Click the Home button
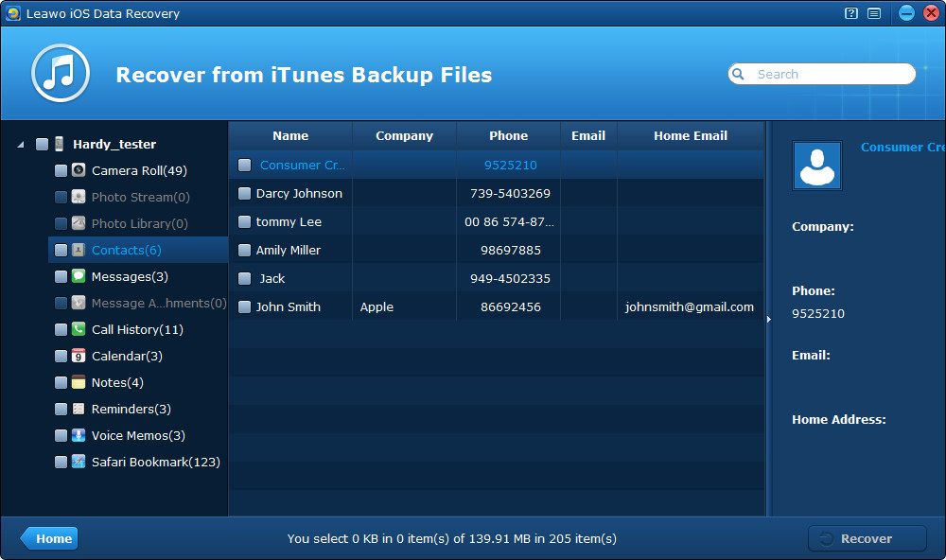This screenshot has height=560, width=946. tap(49, 538)
